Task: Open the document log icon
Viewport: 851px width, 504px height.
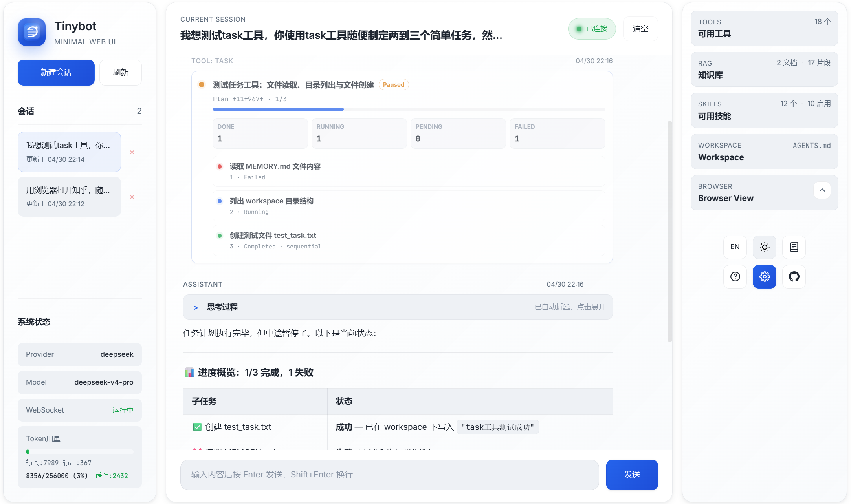Action: tap(794, 247)
